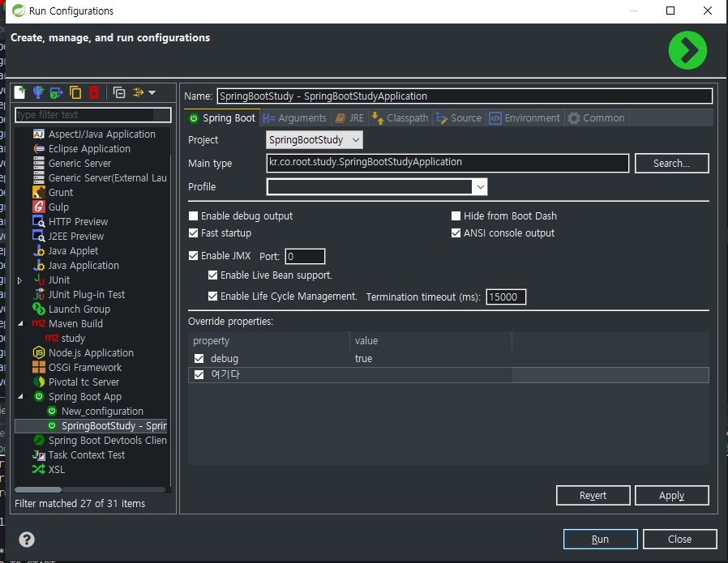Click the JMX Port input field
728x563 pixels.
pyautogui.click(x=305, y=257)
